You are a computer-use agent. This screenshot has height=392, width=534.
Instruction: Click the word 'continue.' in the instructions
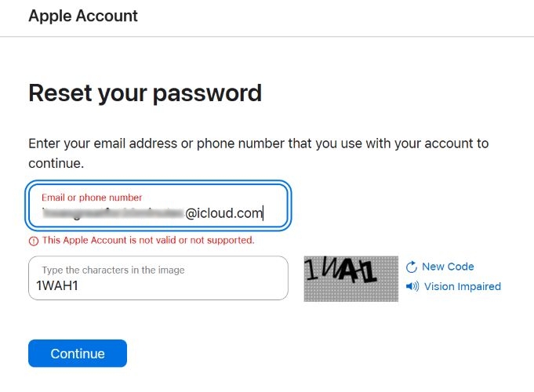56,164
